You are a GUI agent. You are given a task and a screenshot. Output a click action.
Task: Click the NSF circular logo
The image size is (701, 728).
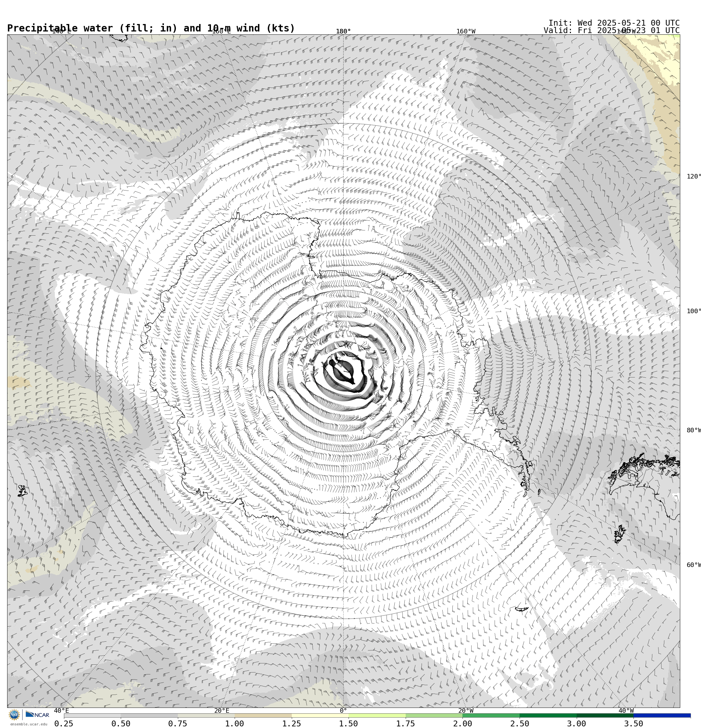click(x=14, y=714)
